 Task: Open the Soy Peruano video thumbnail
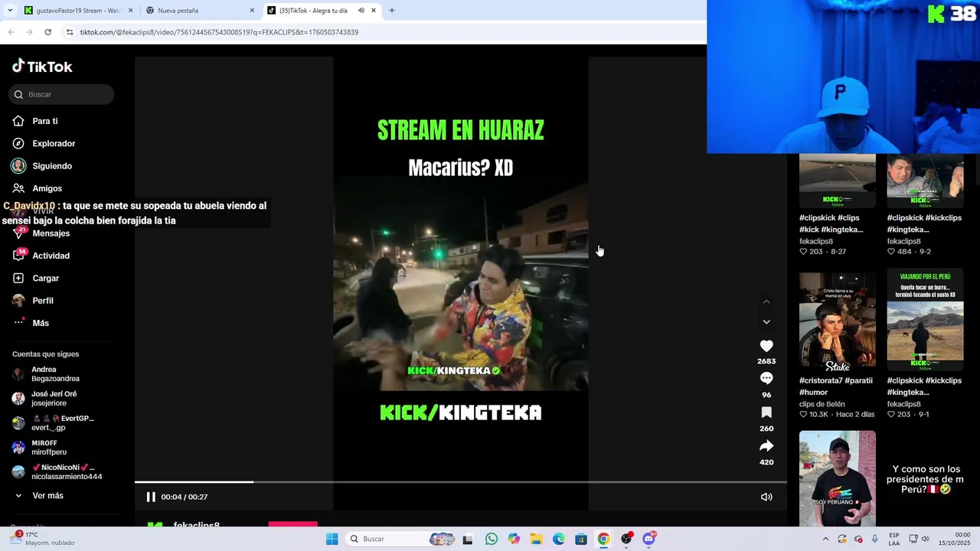pyautogui.click(x=838, y=478)
